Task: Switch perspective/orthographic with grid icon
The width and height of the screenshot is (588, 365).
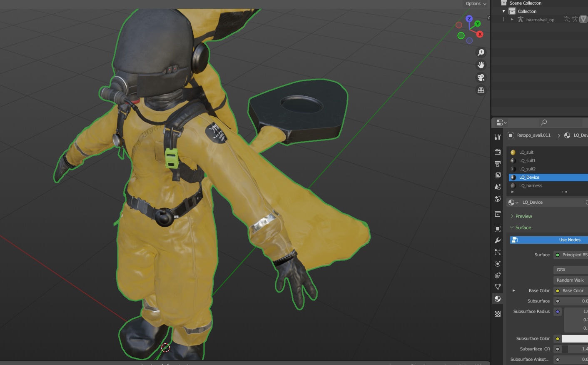Action: pos(481,90)
